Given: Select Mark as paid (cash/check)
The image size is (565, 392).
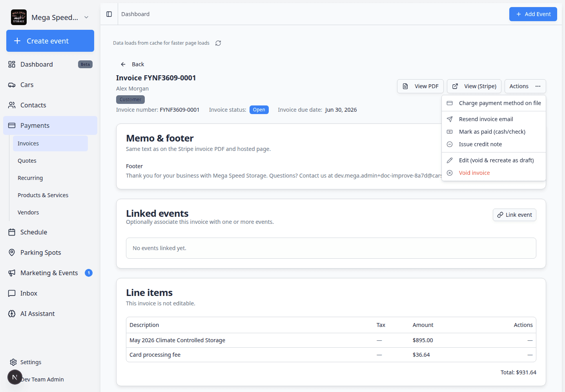Looking at the screenshot, I should coord(494,132).
